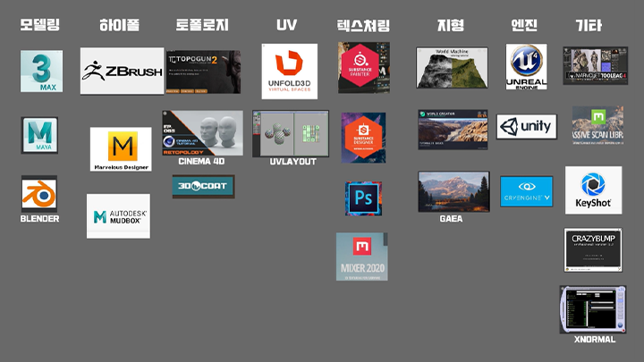The height and width of the screenshot is (362, 644).
Task: Click the BLENDER caption text
Action: pos(39,219)
